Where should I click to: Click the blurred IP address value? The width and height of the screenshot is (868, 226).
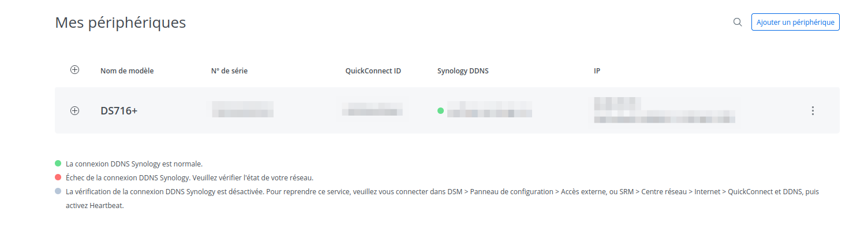[x=665, y=110]
